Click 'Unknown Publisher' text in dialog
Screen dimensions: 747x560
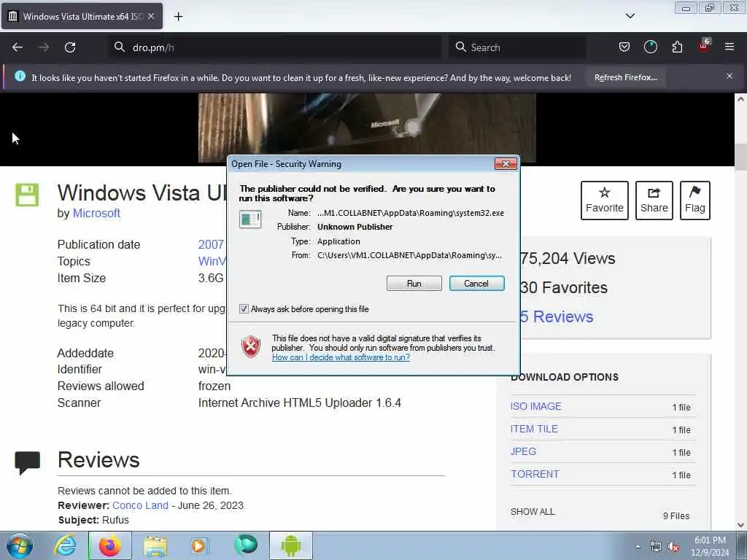355,227
